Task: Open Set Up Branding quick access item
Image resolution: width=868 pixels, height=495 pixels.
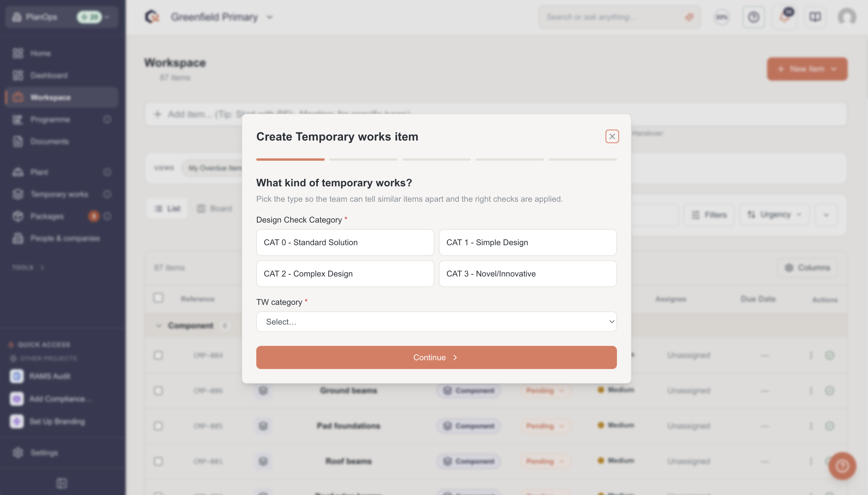Action: tap(48, 421)
